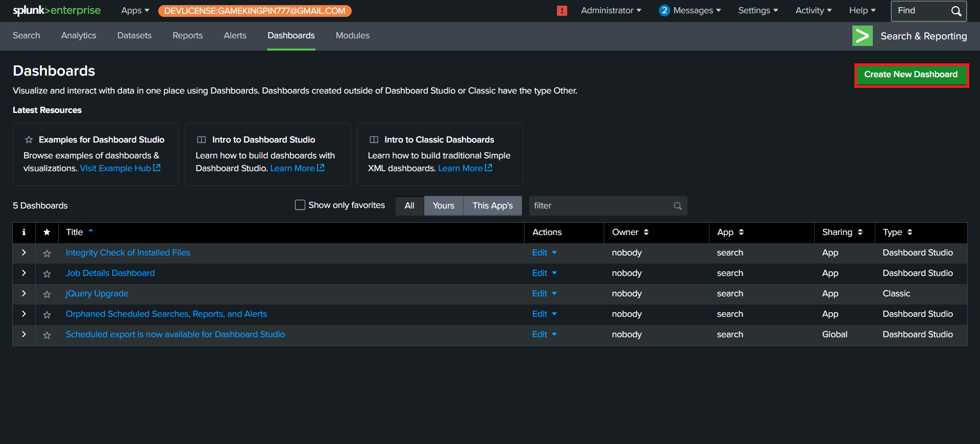Viewport: 980px width, 444px height.
Task: Open the jQuery Upgrade dashboard link
Action: coord(97,293)
